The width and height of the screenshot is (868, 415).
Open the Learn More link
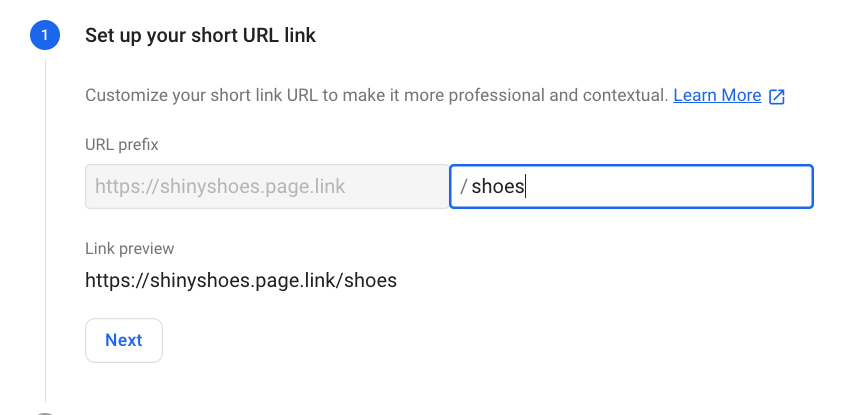717,96
